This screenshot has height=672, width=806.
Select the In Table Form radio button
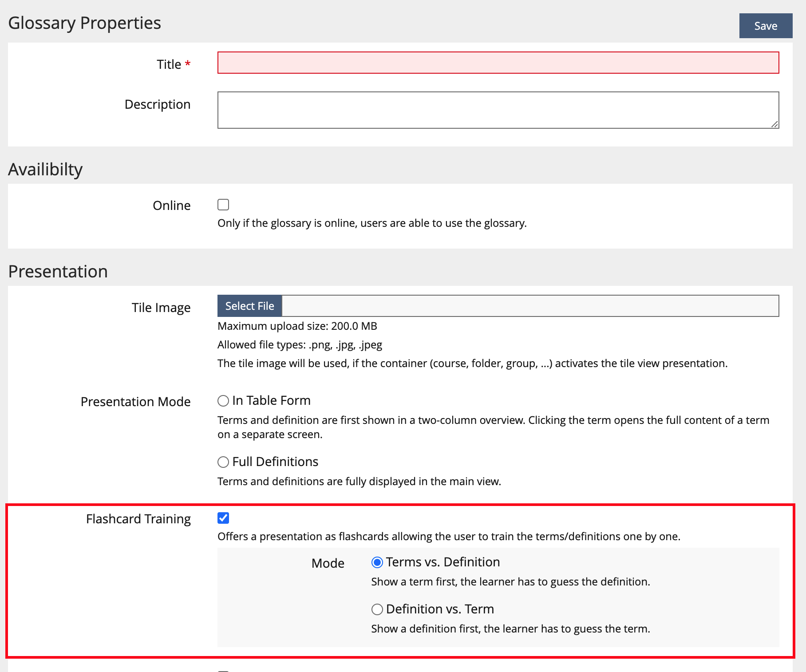click(223, 401)
